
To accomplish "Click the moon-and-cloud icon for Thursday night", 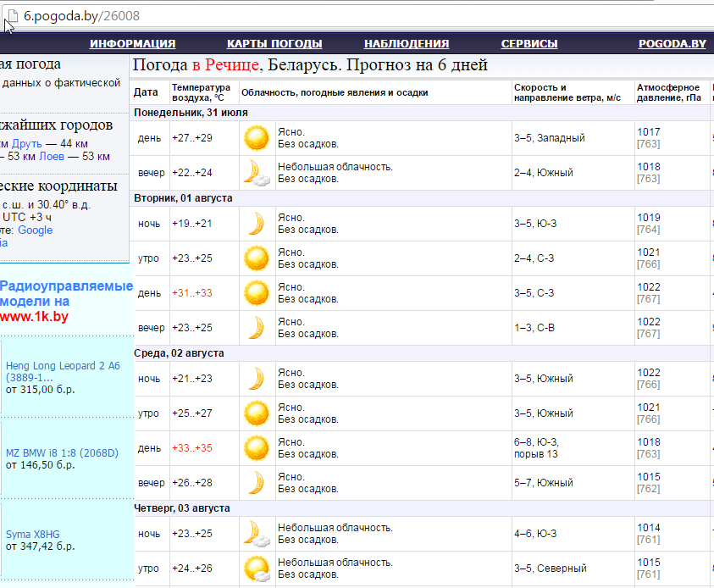I will point(256,534).
